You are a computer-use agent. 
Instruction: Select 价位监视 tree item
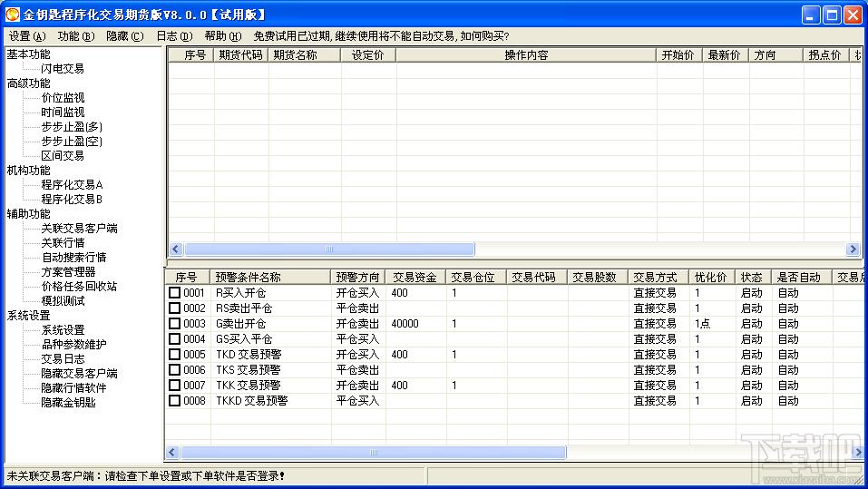coord(63,97)
